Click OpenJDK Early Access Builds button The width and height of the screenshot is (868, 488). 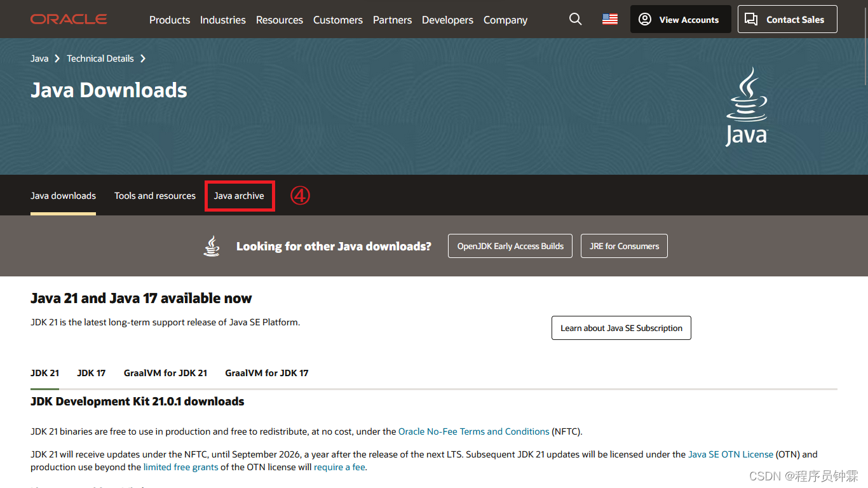(x=510, y=246)
